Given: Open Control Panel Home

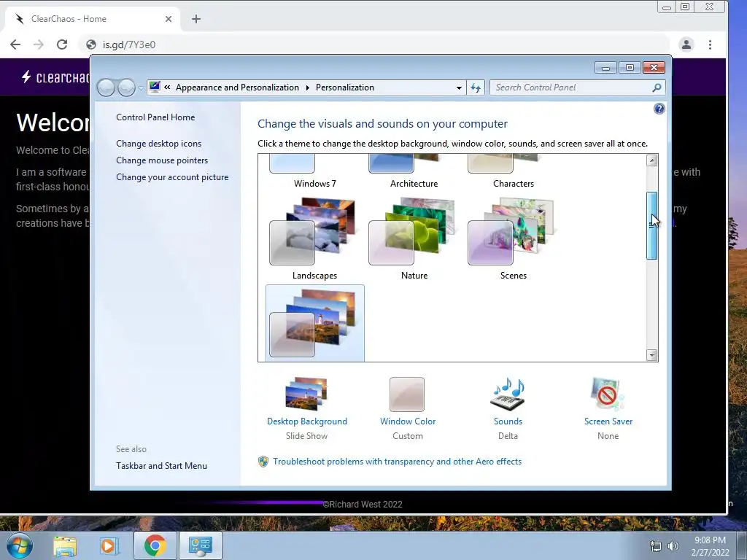Looking at the screenshot, I should point(155,117).
